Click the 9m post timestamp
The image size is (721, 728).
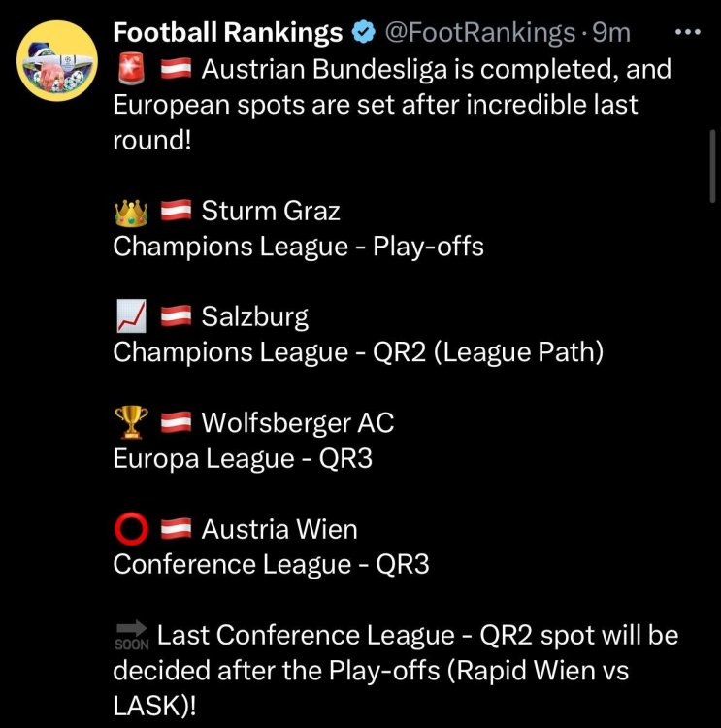pyautogui.click(x=612, y=33)
